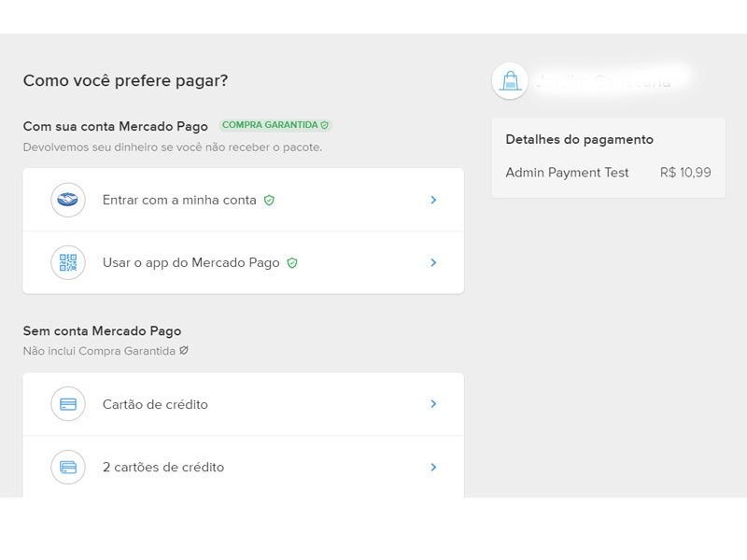Click the shopping bag store icon
The image size is (747, 560).
click(510, 81)
